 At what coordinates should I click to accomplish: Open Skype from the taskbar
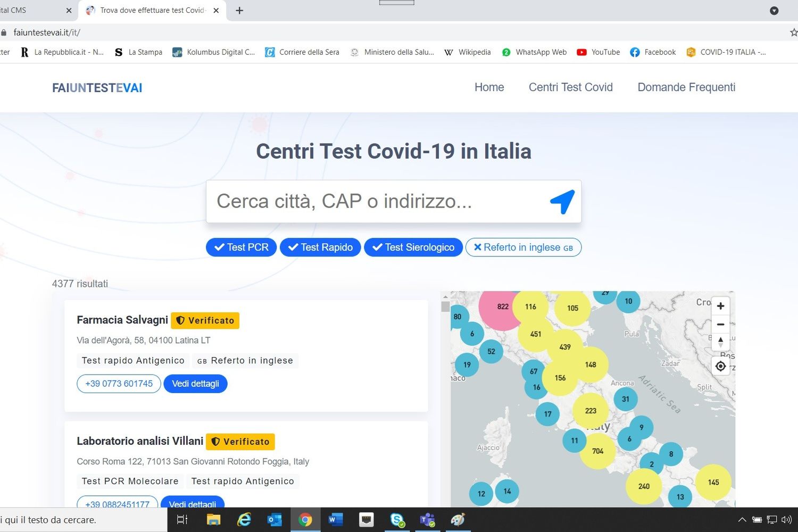pos(396,520)
